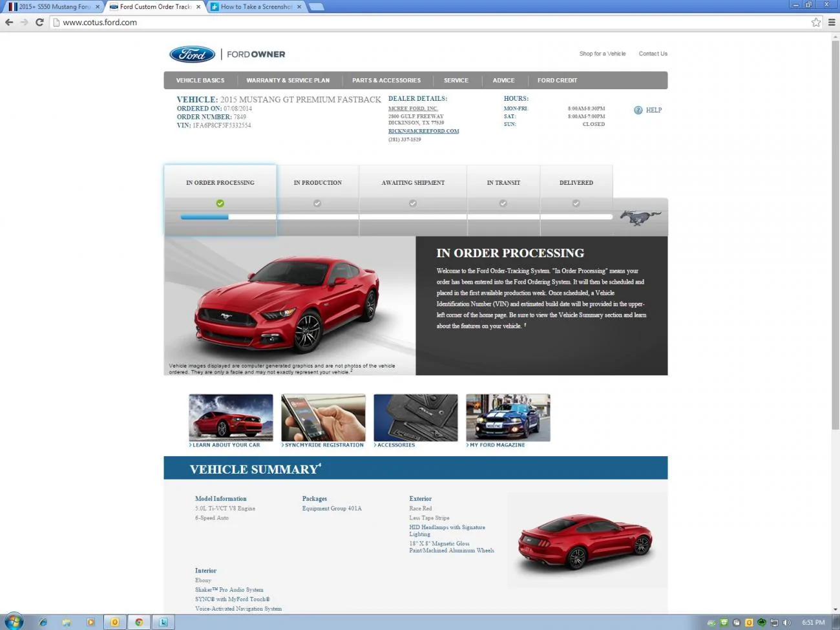This screenshot has height=630, width=840.
Task: Open the Chrome menu hamburger icon
Action: click(x=832, y=22)
